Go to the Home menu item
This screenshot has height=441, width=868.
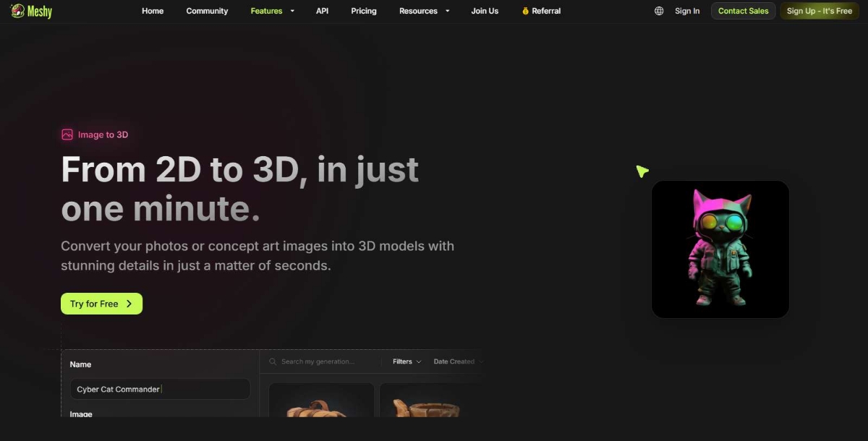click(153, 11)
